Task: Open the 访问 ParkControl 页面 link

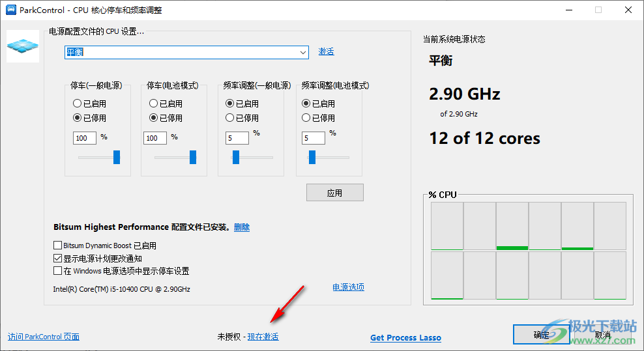Action: tap(44, 337)
